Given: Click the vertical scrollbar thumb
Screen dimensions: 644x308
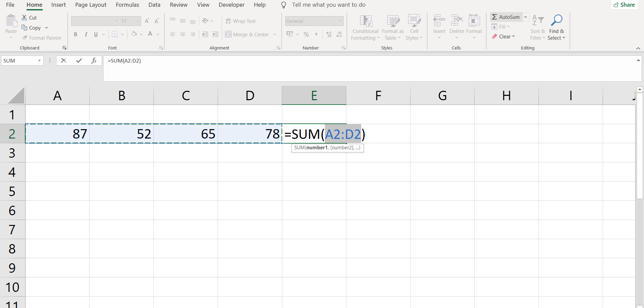Looking at the screenshot, I should coord(640,146).
